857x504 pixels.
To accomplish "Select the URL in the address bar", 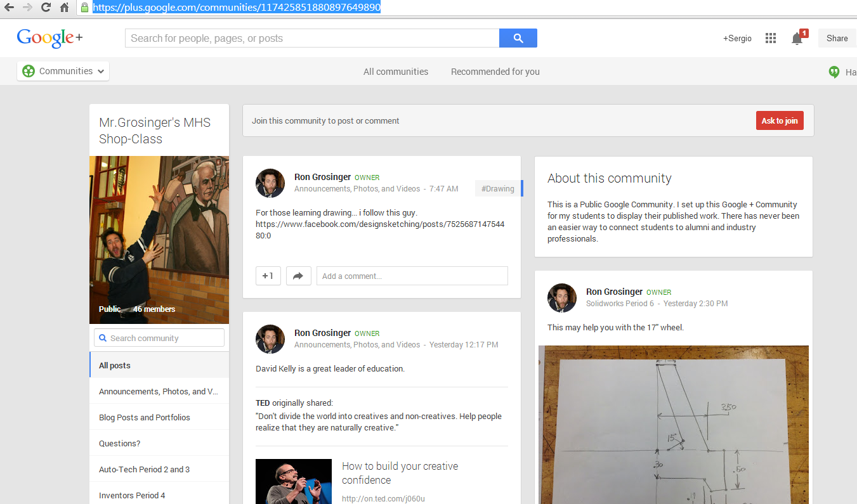I will pyautogui.click(x=237, y=8).
